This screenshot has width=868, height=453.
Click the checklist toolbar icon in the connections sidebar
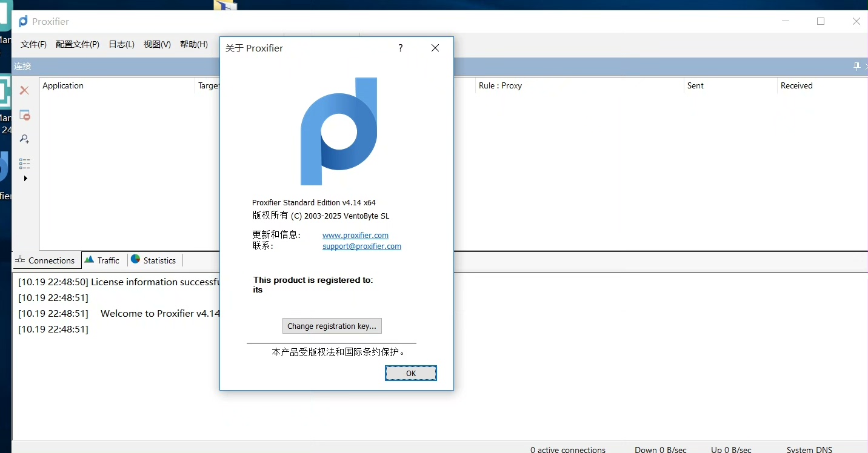[24, 164]
